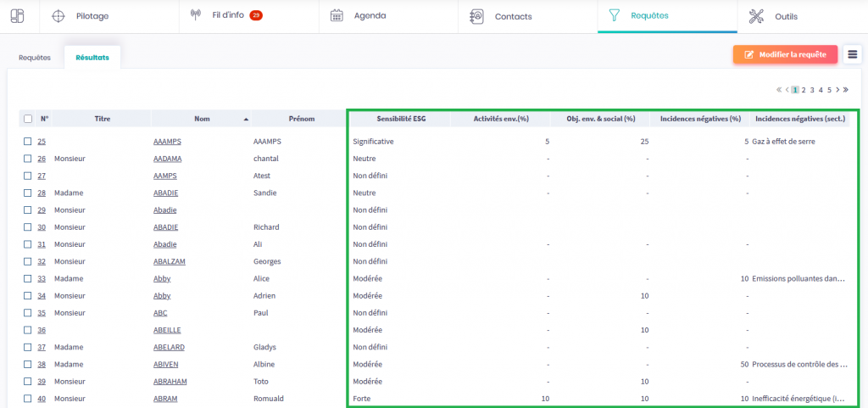Go to page 3 of results
This screenshot has height=408, width=868.
(812, 89)
